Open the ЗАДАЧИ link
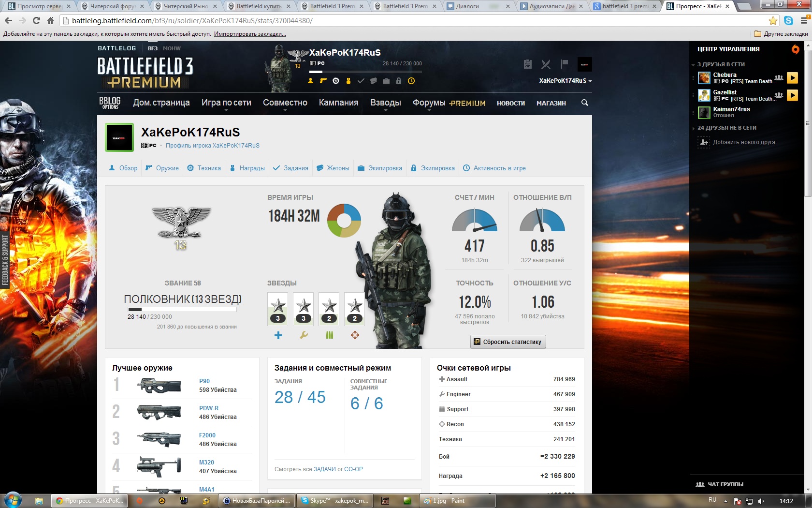 pos(325,469)
